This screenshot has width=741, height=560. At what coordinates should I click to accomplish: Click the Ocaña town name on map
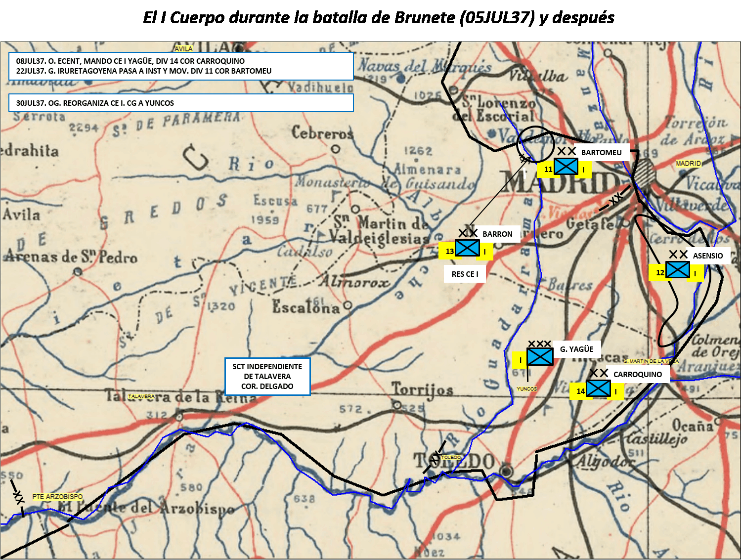tap(692, 425)
